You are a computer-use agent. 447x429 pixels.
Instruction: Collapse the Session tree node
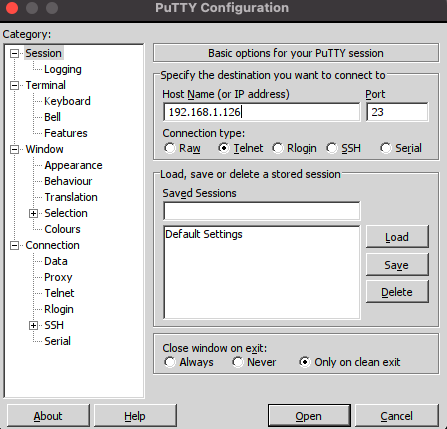pyautogui.click(x=14, y=53)
